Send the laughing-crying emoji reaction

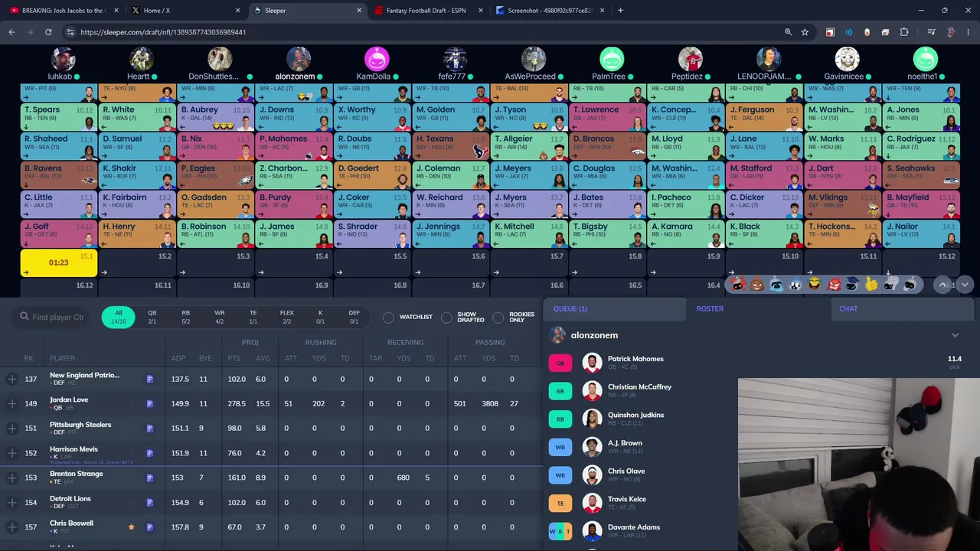815,285
